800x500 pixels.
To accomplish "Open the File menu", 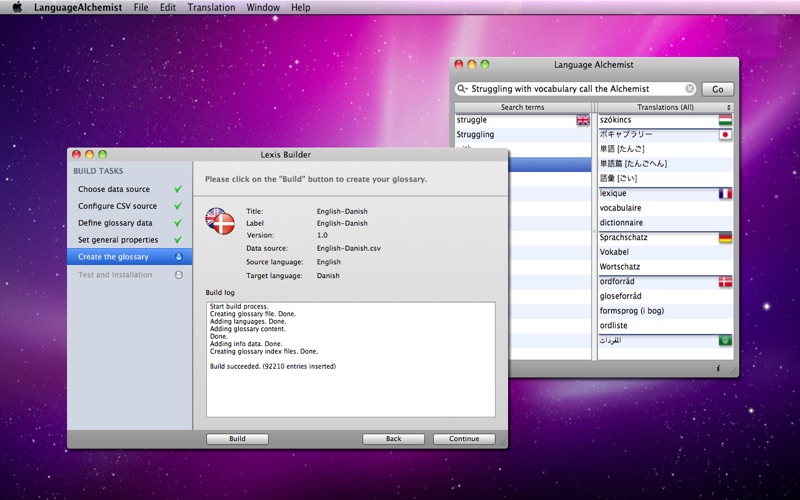I will point(141,7).
